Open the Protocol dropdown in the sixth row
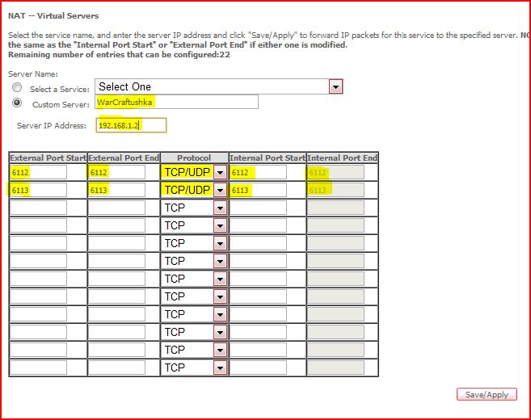The height and width of the screenshot is (420, 531). (194, 261)
